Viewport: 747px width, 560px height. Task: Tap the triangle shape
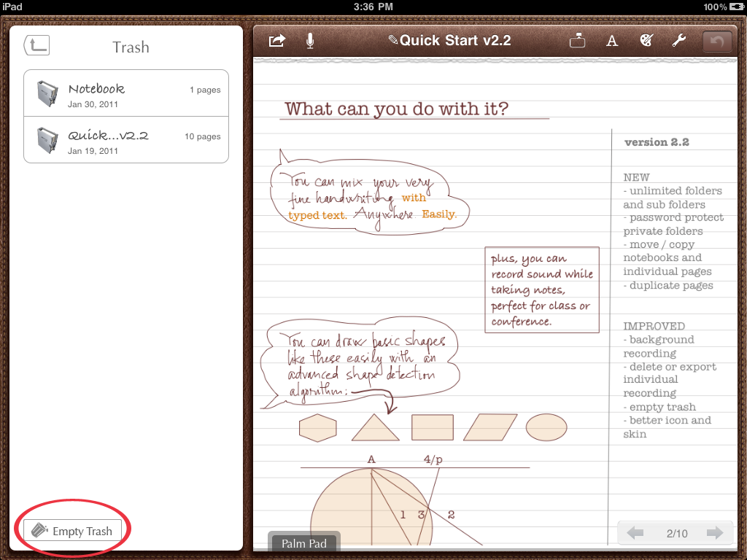pos(375,427)
